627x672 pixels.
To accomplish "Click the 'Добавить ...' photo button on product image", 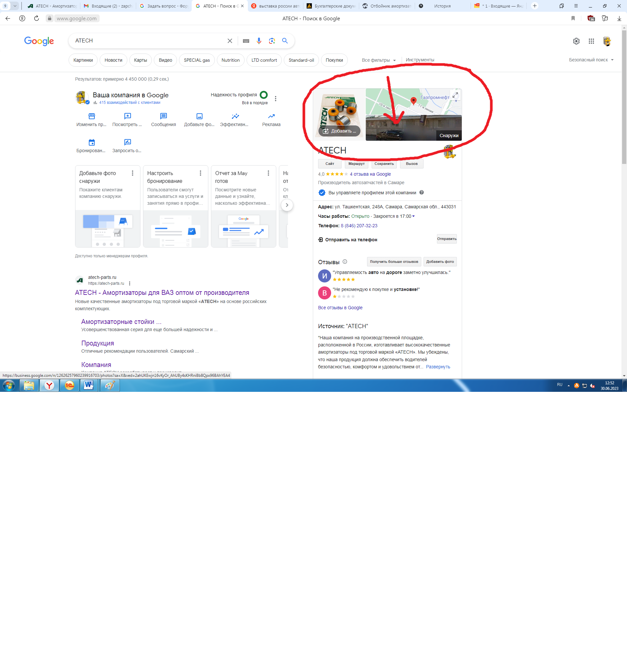I will click(339, 131).
